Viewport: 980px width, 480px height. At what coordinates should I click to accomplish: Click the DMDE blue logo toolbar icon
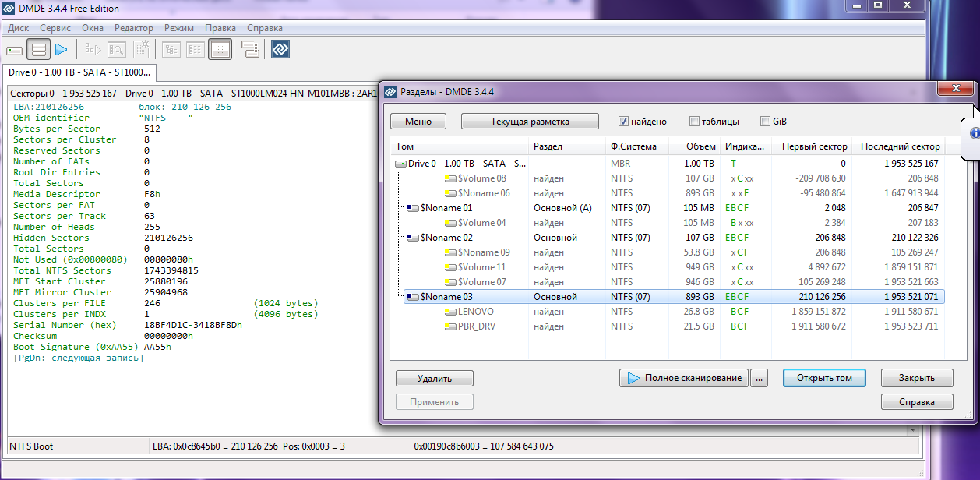(280, 50)
